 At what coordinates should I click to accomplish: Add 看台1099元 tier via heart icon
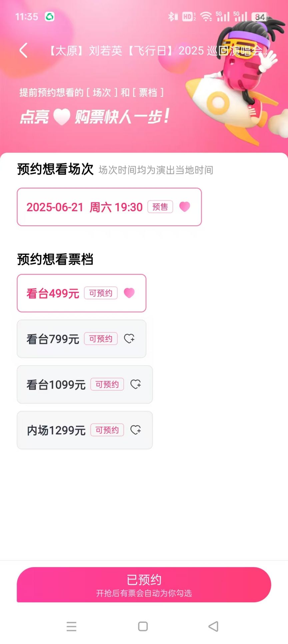[x=135, y=384]
